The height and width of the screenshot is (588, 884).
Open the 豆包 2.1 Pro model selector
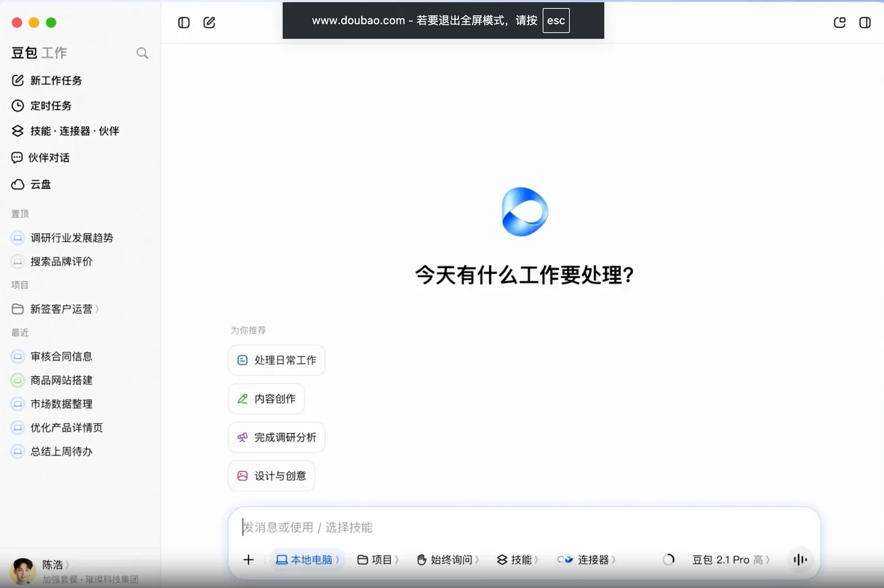[731, 560]
